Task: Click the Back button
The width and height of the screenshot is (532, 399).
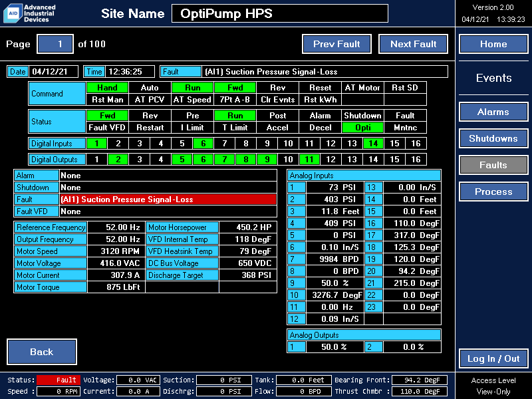Action: [x=42, y=352]
